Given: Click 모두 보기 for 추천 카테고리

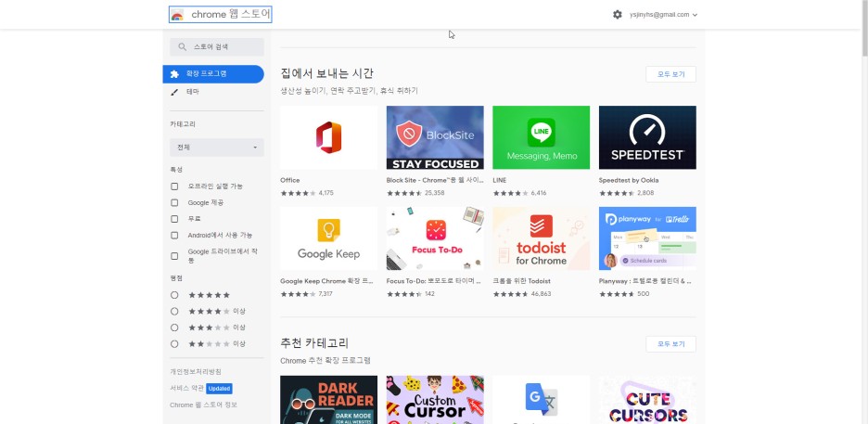Looking at the screenshot, I should [670, 343].
